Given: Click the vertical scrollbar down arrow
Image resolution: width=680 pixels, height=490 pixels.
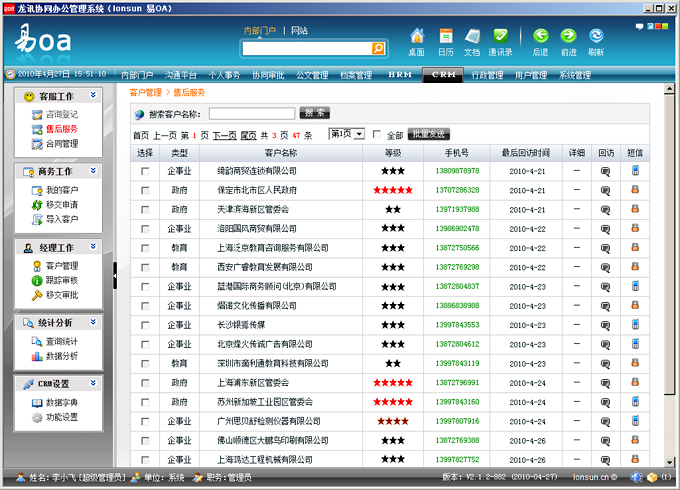Looking at the screenshot, I should pyautogui.click(x=670, y=462).
